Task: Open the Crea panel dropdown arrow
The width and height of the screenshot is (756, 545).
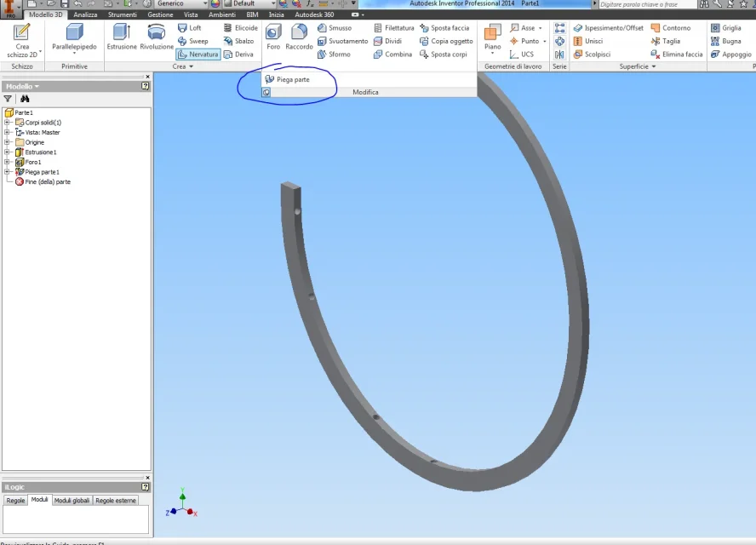Action: tap(192, 66)
